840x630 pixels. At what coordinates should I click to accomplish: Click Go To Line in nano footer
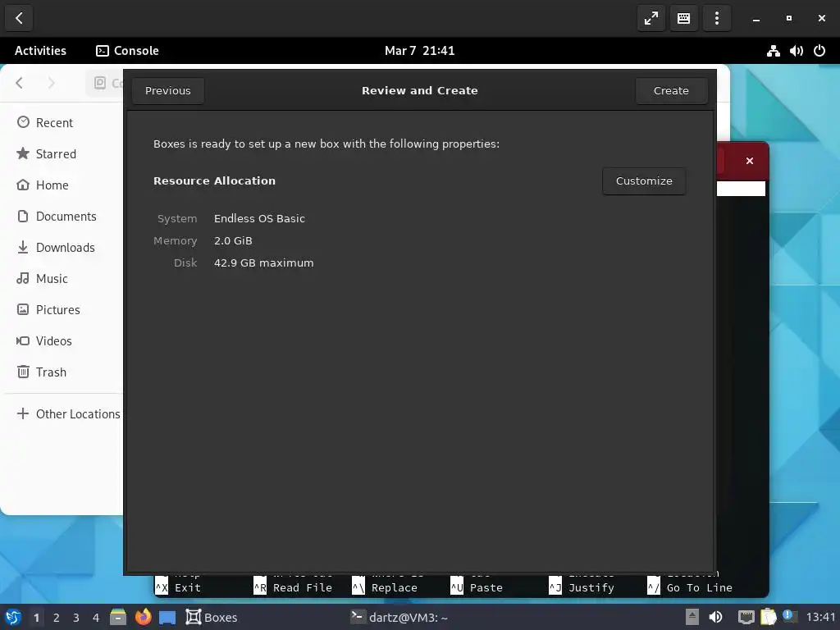[x=690, y=587]
